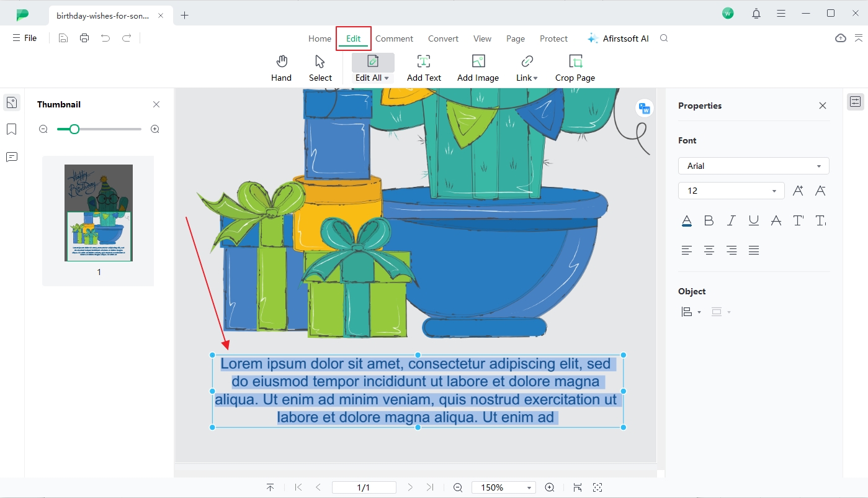Undo the last action
Screen dimensions: 868x498
pyautogui.click(x=105, y=38)
